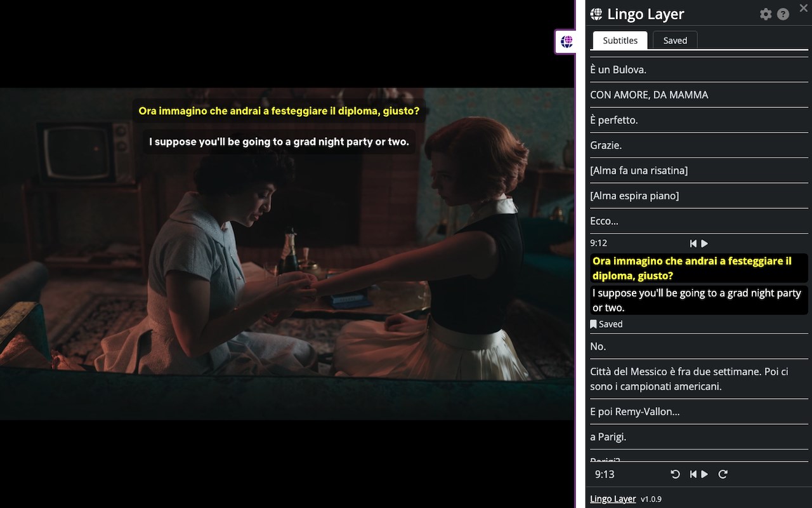Click version v1.0.9 label
812x508 pixels.
[x=651, y=499]
